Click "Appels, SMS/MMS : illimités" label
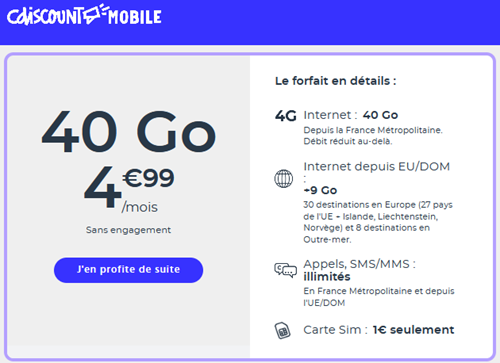 point(359,270)
